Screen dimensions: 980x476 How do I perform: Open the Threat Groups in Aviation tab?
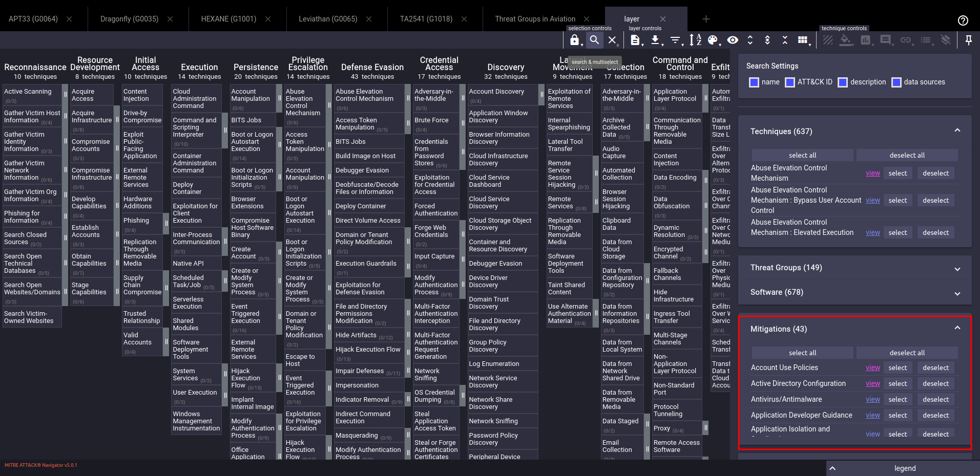pos(535,19)
